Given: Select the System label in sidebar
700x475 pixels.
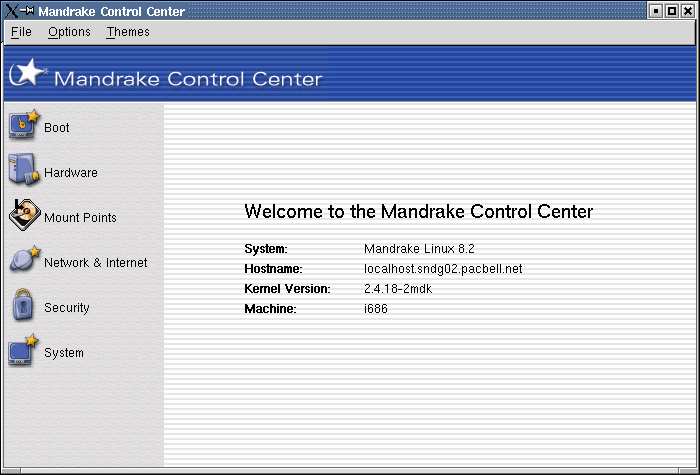Looking at the screenshot, I should pos(63,353).
